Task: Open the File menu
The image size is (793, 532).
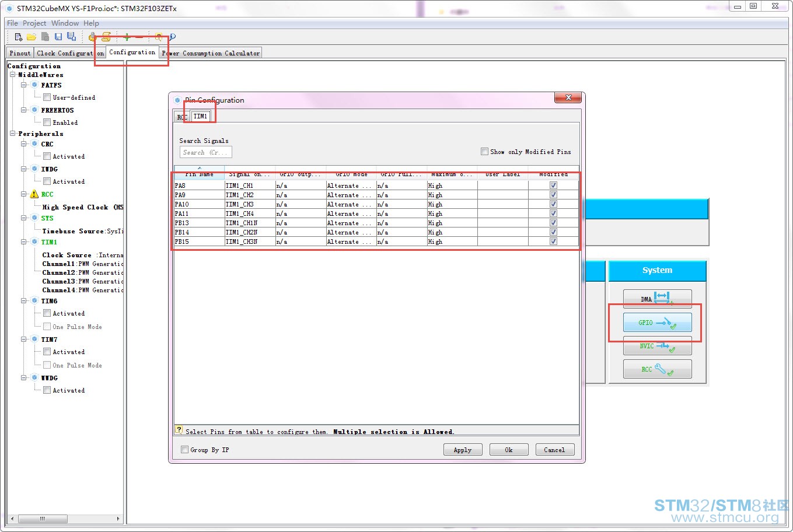Action: tap(12, 23)
